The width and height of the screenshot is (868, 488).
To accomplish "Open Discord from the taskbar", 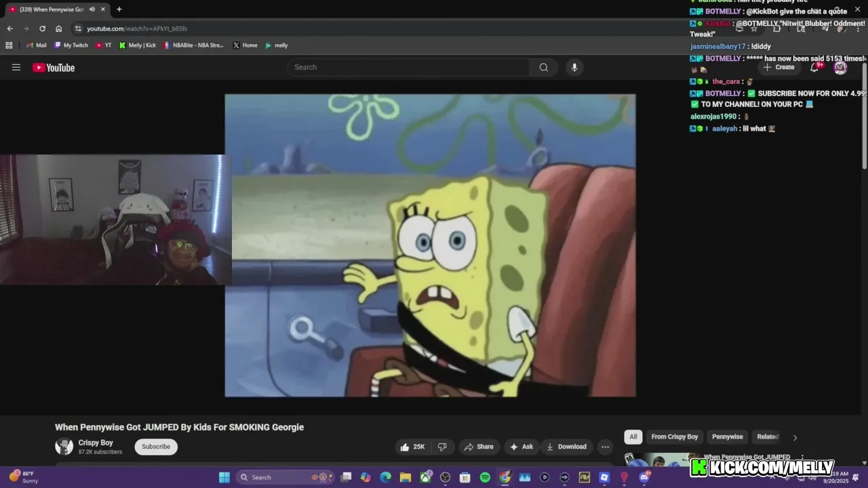I will click(644, 477).
